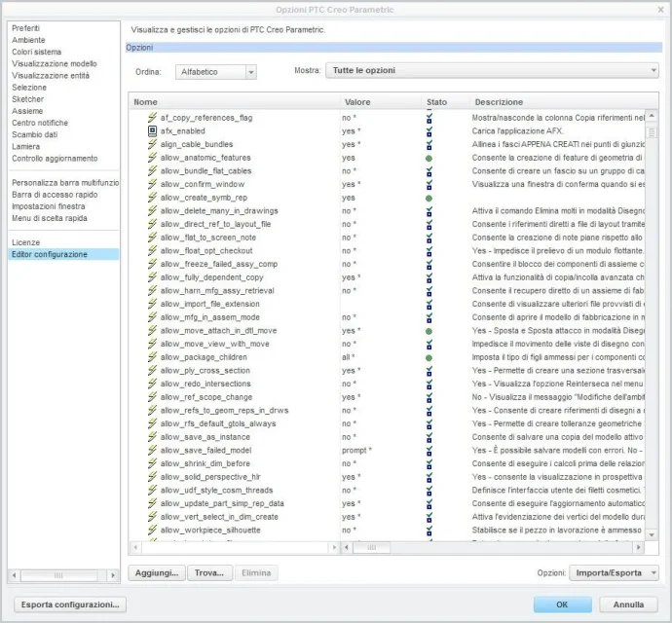Click the green status dot for allow_package_children
The height and width of the screenshot is (623, 672).
[429, 358]
